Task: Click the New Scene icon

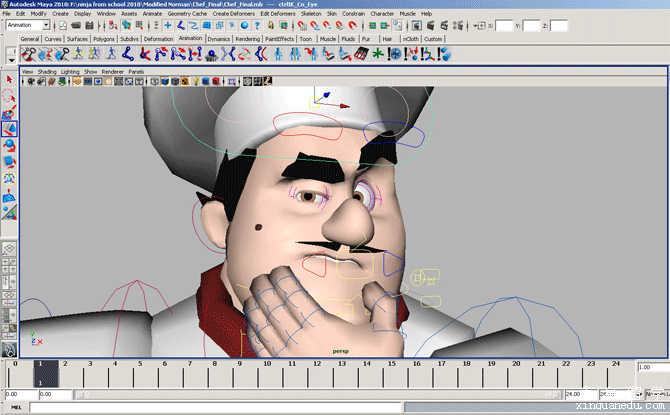Action: pos(63,26)
